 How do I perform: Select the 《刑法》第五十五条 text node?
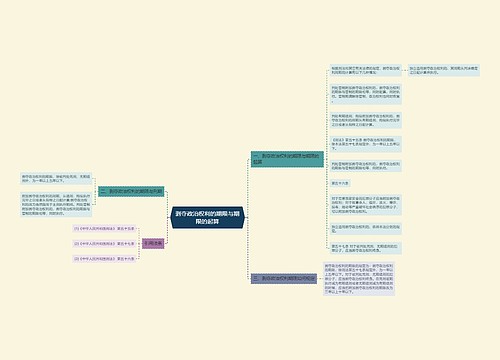point(365,144)
